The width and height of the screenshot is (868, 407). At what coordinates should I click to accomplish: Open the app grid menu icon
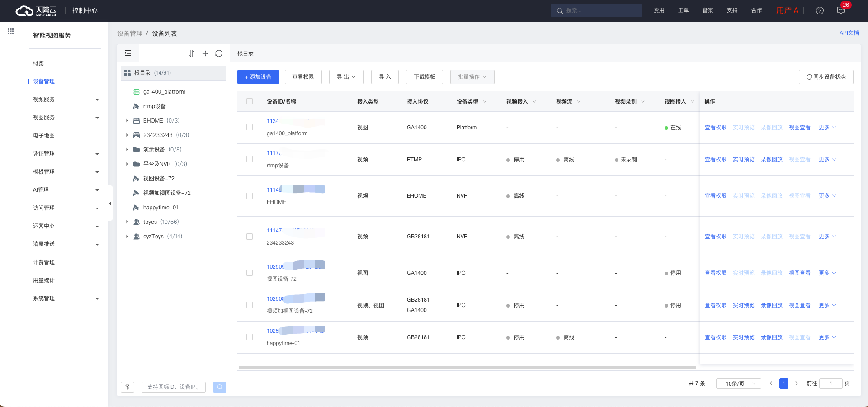tap(11, 31)
